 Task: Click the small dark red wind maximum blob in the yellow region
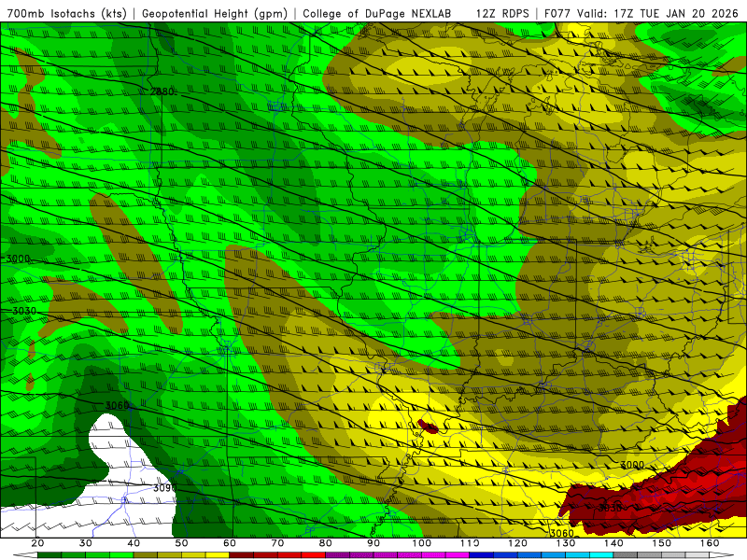tap(428, 427)
